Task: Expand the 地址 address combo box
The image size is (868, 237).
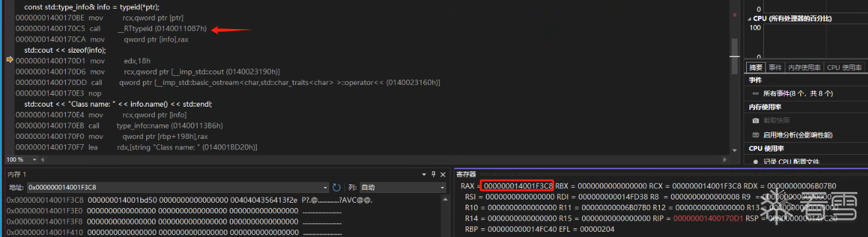Action: [x=325, y=188]
